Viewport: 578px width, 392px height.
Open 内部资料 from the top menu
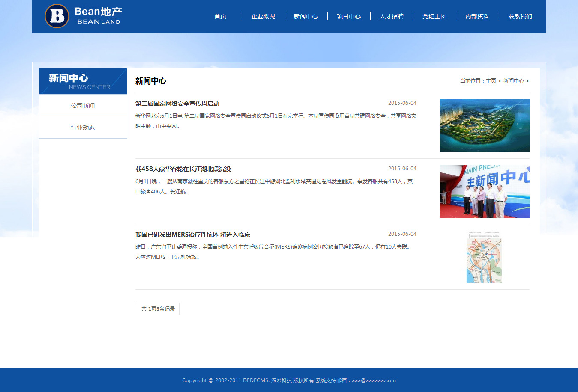pyautogui.click(x=477, y=16)
